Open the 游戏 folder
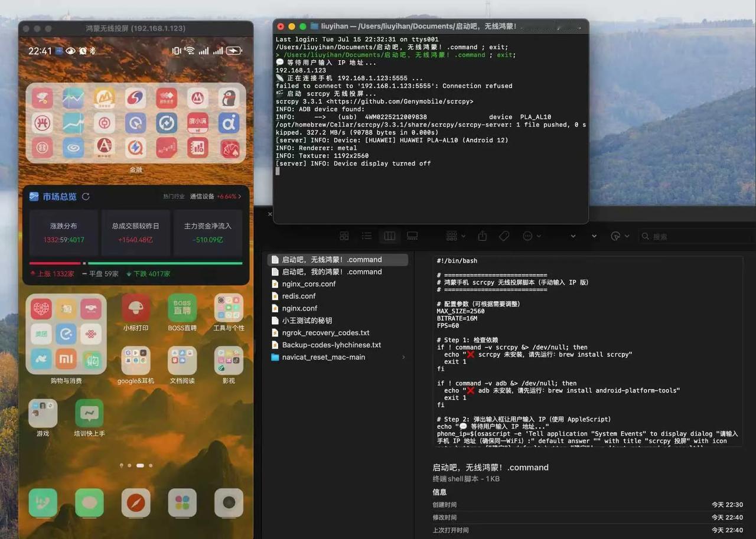The height and width of the screenshot is (539, 756). click(x=43, y=413)
